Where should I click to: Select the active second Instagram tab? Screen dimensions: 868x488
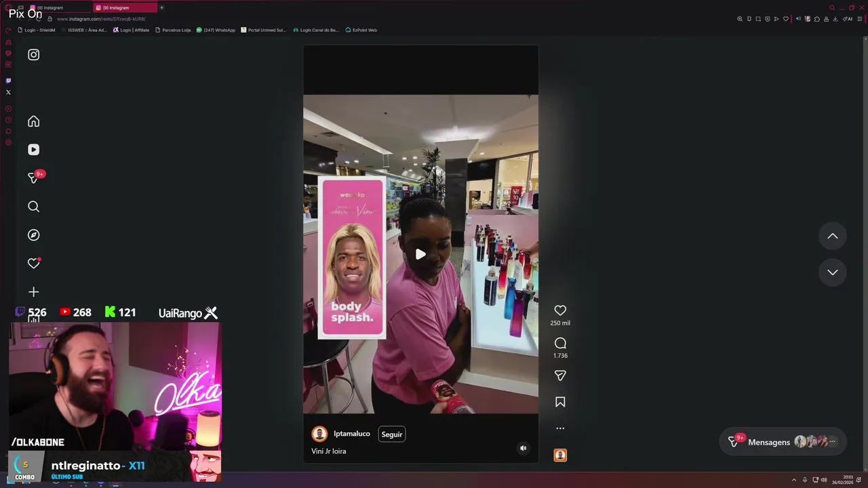click(125, 7)
